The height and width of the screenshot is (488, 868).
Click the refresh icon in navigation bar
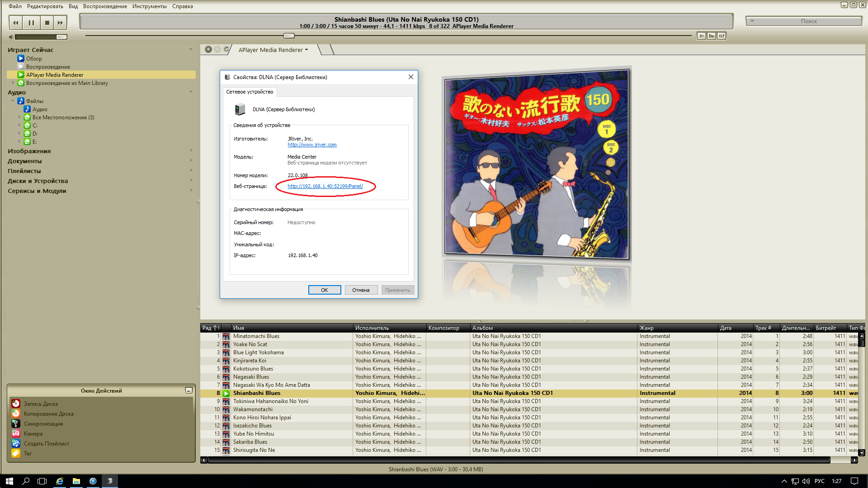tap(226, 49)
